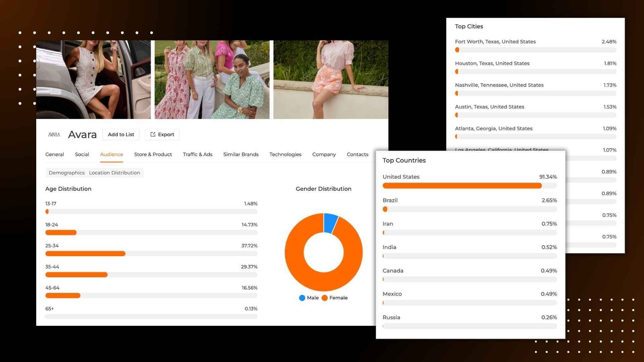The image size is (644, 362).
Task: Click the blue Male legend dot
Action: (x=302, y=298)
